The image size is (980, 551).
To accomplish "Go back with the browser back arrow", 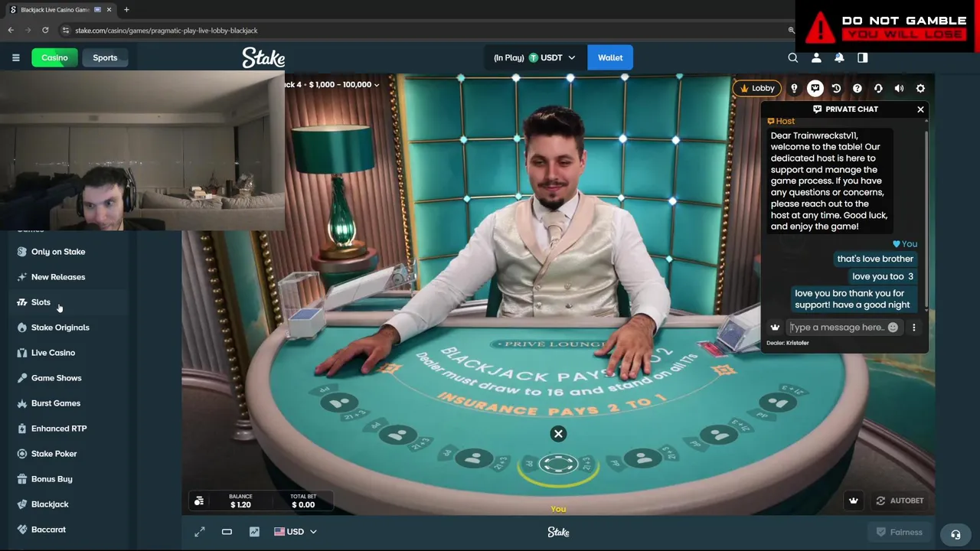I will pos(11,31).
